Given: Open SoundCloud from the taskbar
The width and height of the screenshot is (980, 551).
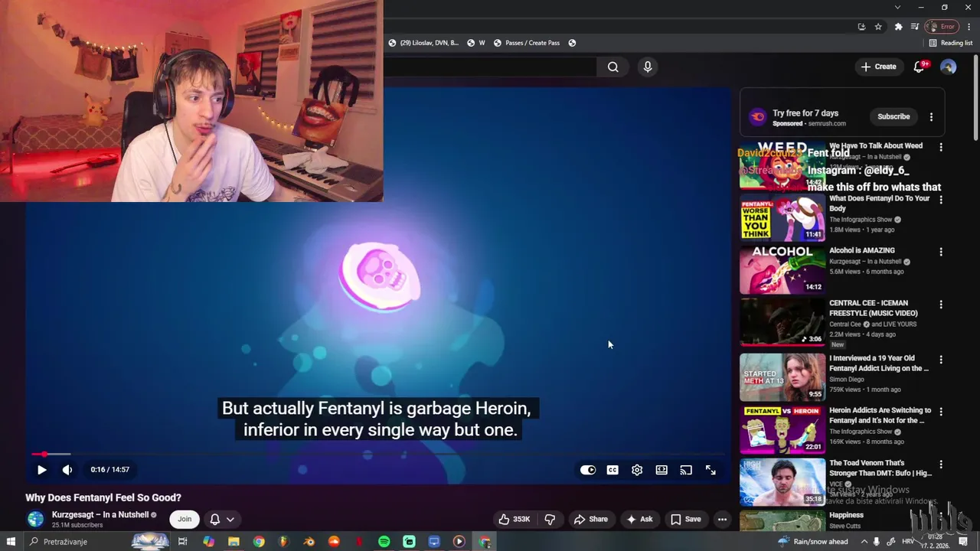Looking at the screenshot, I should coord(334,542).
